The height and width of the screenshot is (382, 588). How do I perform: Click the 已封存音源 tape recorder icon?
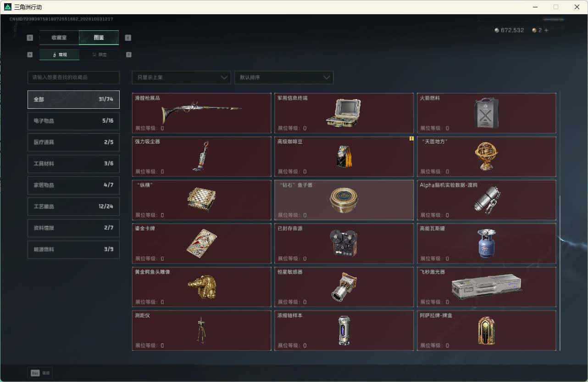(x=344, y=243)
